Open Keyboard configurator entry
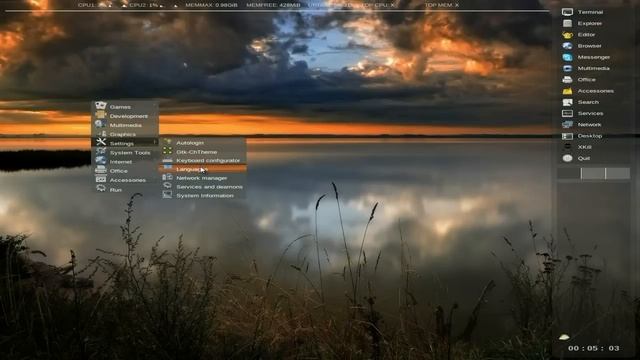Image resolution: width=640 pixels, height=360 pixels. coord(203,160)
